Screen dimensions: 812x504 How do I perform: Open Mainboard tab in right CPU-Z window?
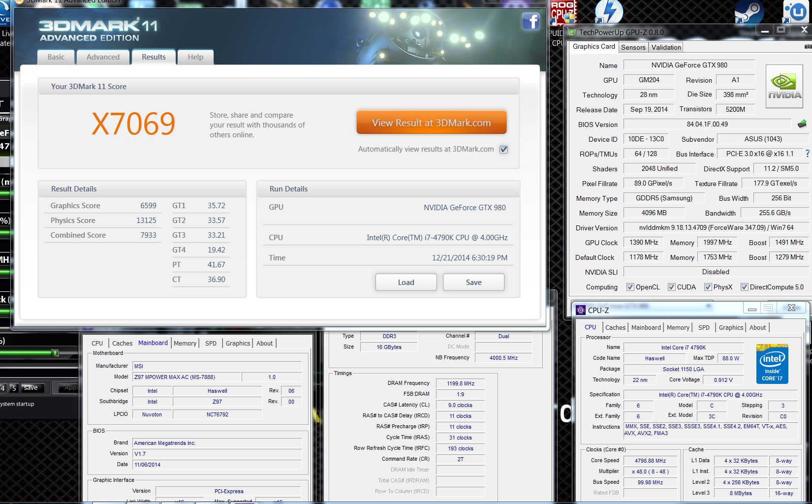pos(646,327)
